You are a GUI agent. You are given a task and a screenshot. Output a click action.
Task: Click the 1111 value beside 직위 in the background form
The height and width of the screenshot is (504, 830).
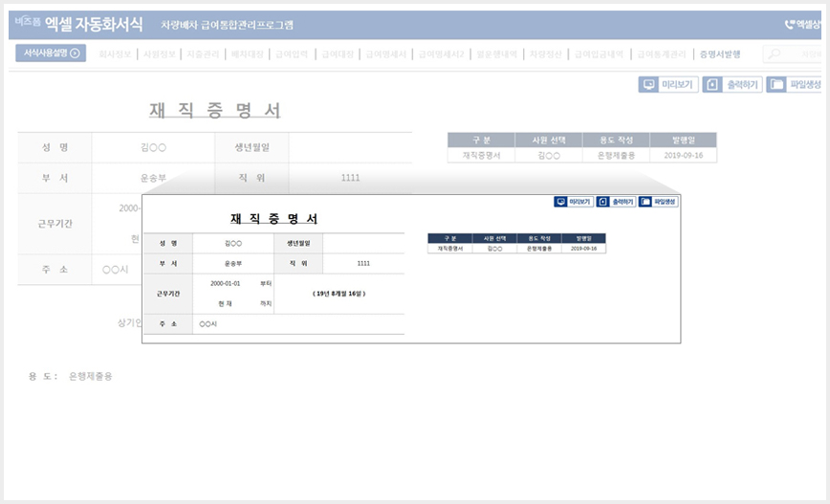point(350,178)
